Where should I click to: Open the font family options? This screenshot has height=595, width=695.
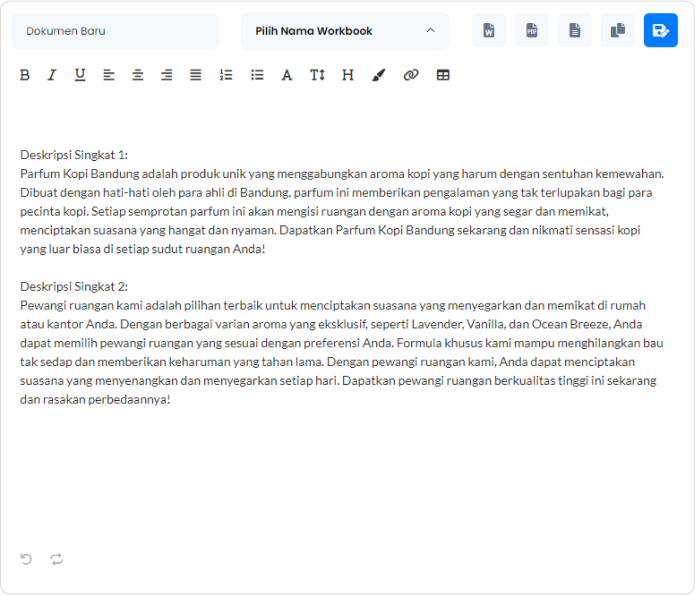(x=287, y=75)
